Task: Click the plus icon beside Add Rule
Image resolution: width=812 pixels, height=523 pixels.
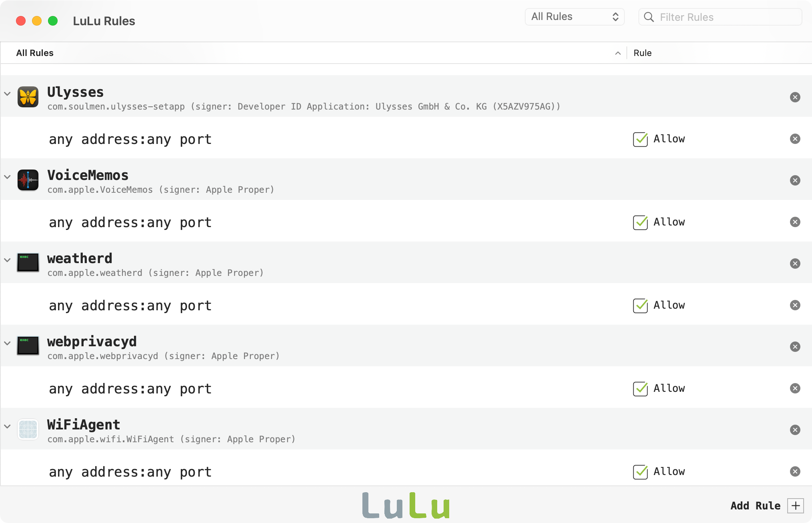Action: 795,506
